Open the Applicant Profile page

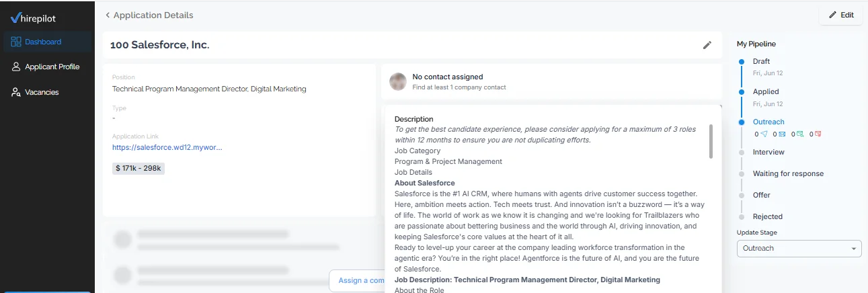click(x=47, y=67)
